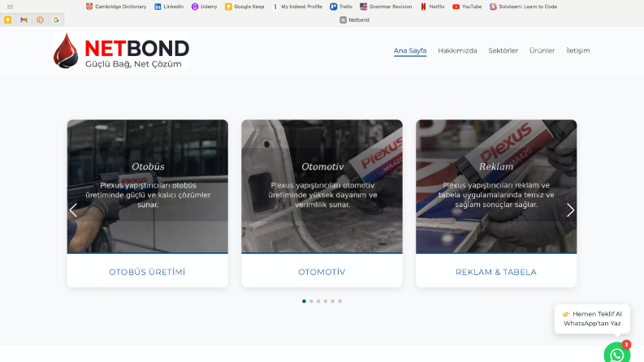Open the WhatsApp chat icon
The height and width of the screenshot is (362, 644).
point(617,352)
